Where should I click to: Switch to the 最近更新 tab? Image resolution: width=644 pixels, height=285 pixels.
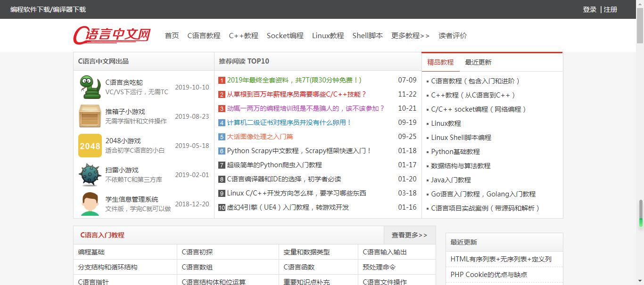(478, 62)
